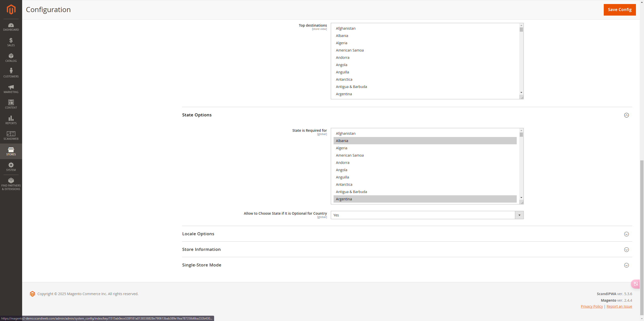
Task: Open the Dashboard icon in sidebar
Action: pyautogui.click(x=11, y=27)
